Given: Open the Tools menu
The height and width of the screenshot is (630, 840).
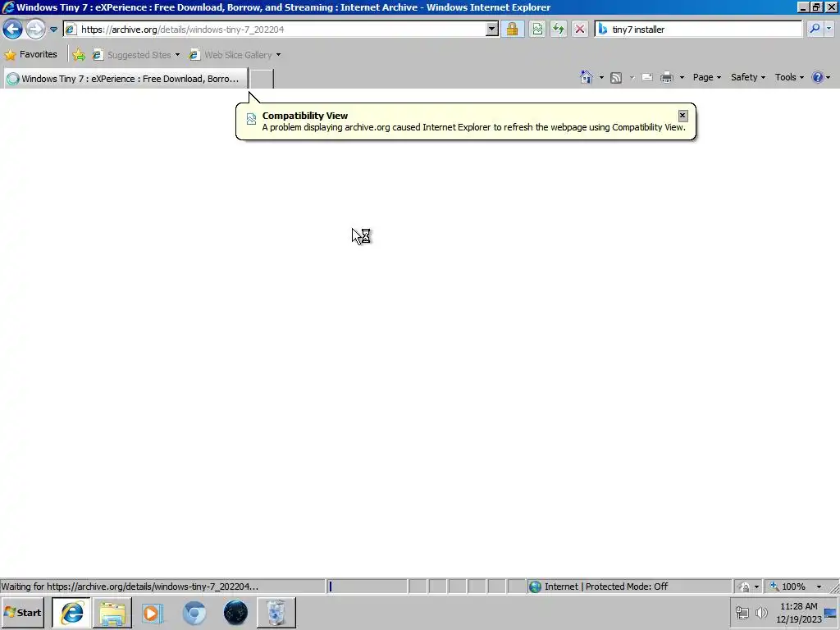Looking at the screenshot, I should pos(789,77).
